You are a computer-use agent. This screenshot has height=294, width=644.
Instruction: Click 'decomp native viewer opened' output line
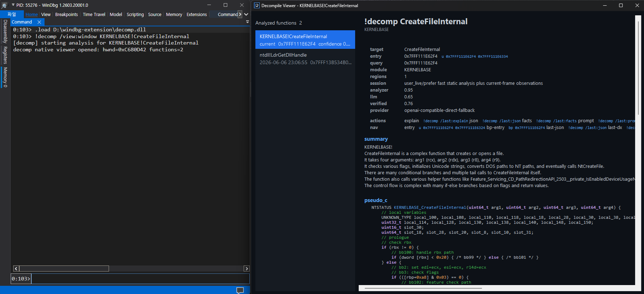click(98, 50)
